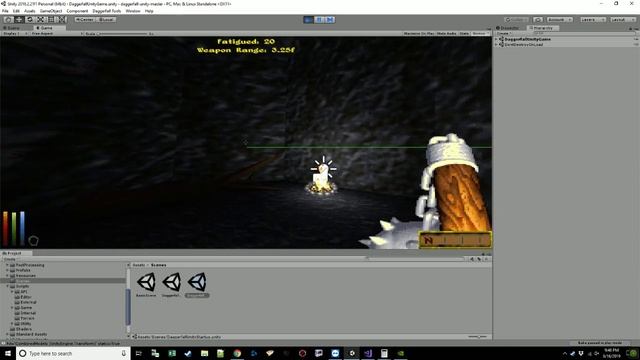Select the Rotate tool in toolbar
Screen dimensions: 640x360
tap(29, 20)
